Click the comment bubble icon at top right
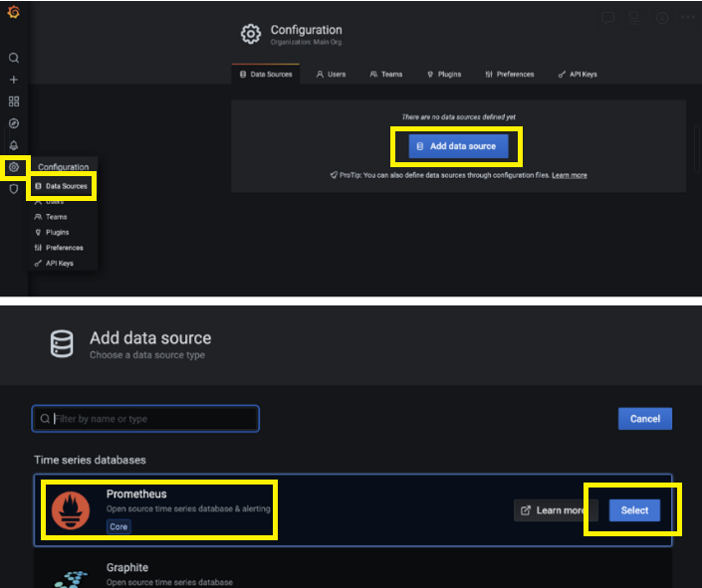This screenshot has width=702, height=588. click(608, 18)
